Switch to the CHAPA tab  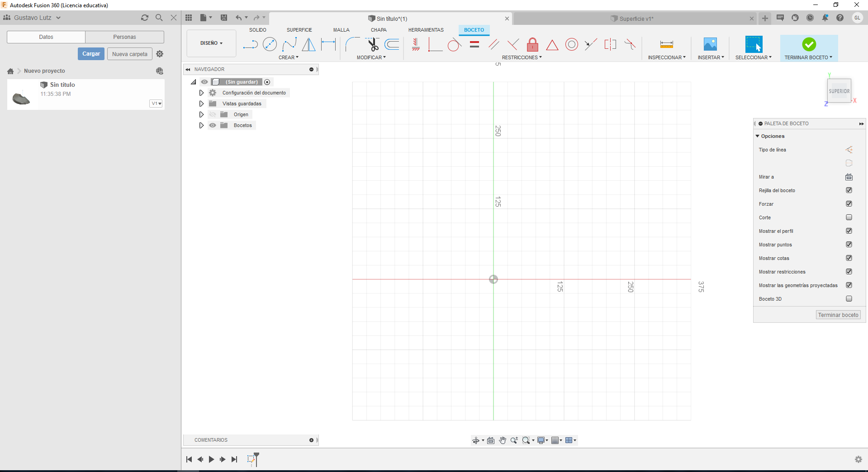point(379,30)
